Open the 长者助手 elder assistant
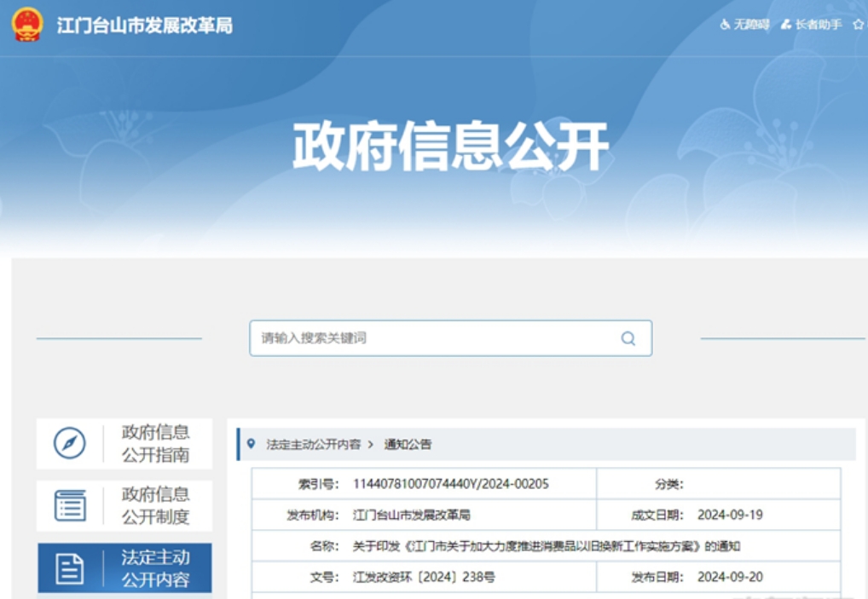 819,25
